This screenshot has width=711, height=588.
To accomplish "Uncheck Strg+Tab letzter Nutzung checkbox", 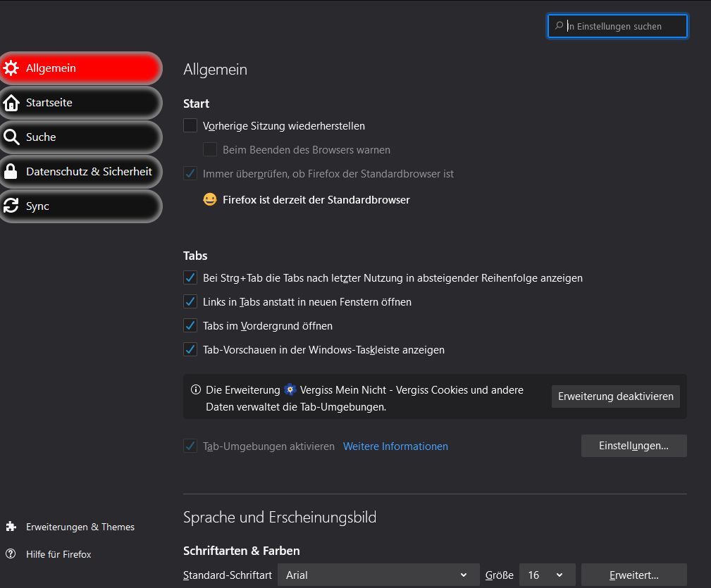I will pyautogui.click(x=190, y=277).
